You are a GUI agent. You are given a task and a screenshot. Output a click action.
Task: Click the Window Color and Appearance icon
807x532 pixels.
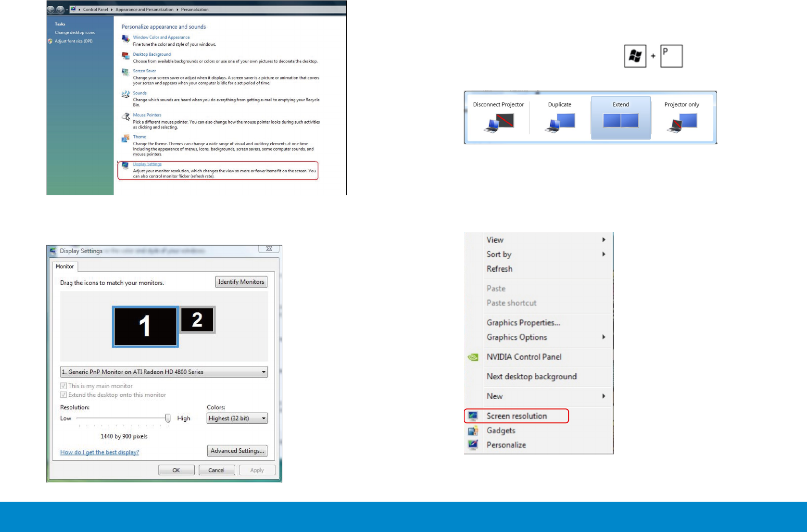126,38
